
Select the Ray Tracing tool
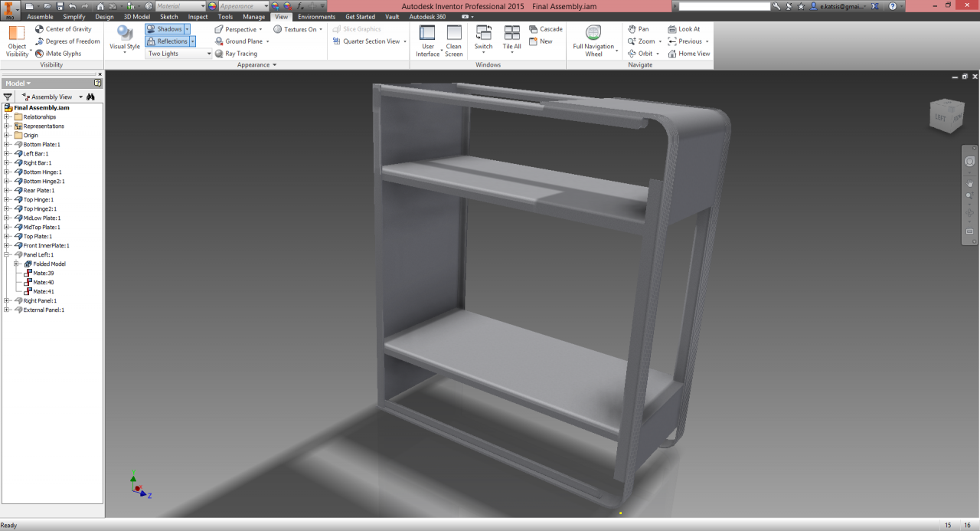(219, 54)
